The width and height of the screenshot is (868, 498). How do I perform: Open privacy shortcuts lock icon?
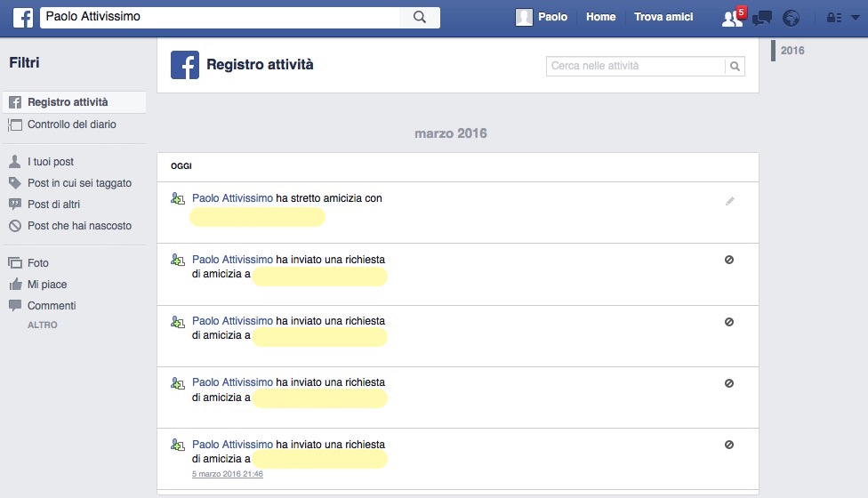pyautogui.click(x=834, y=18)
